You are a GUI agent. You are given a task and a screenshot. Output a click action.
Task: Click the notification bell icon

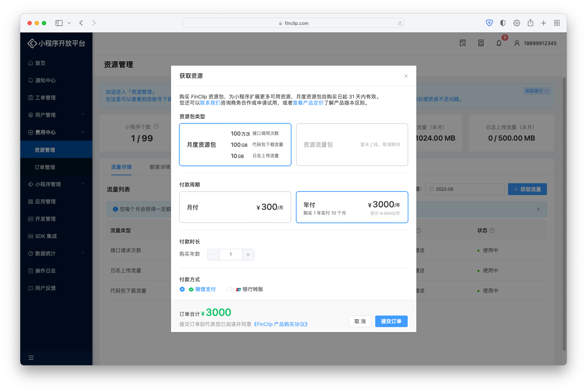click(x=499, y=43)
